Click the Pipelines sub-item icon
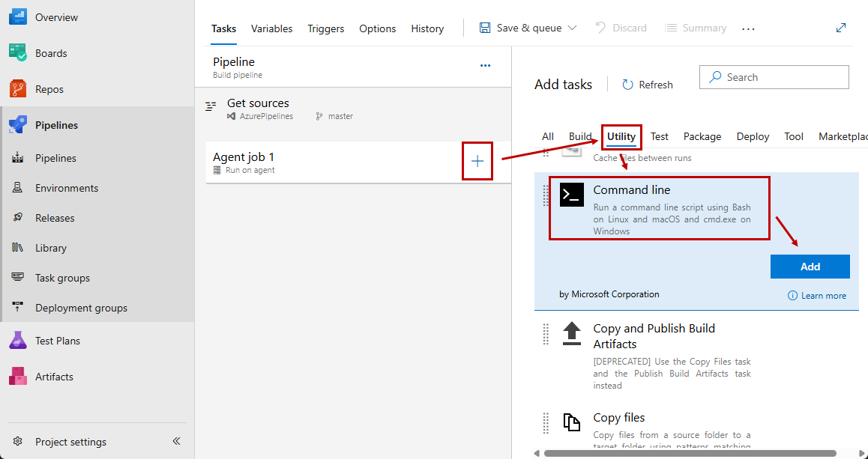Screen dimensions: 868x459 click(18, 158)
